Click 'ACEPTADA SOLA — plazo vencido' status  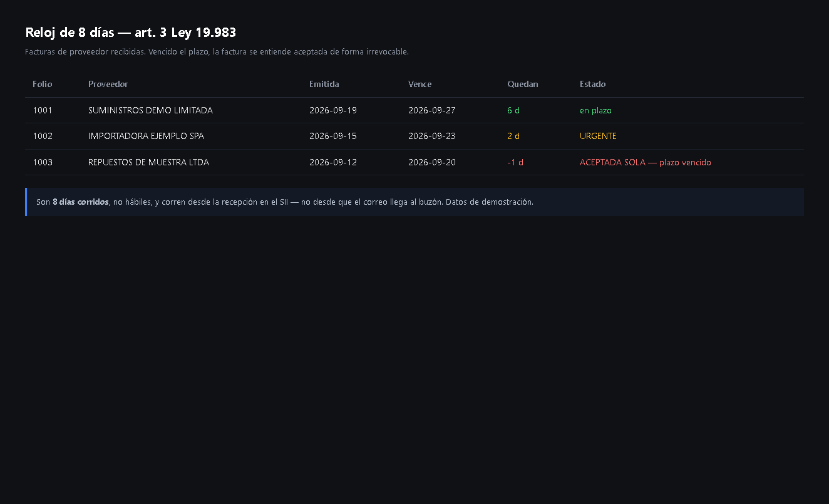pos(646,162)
